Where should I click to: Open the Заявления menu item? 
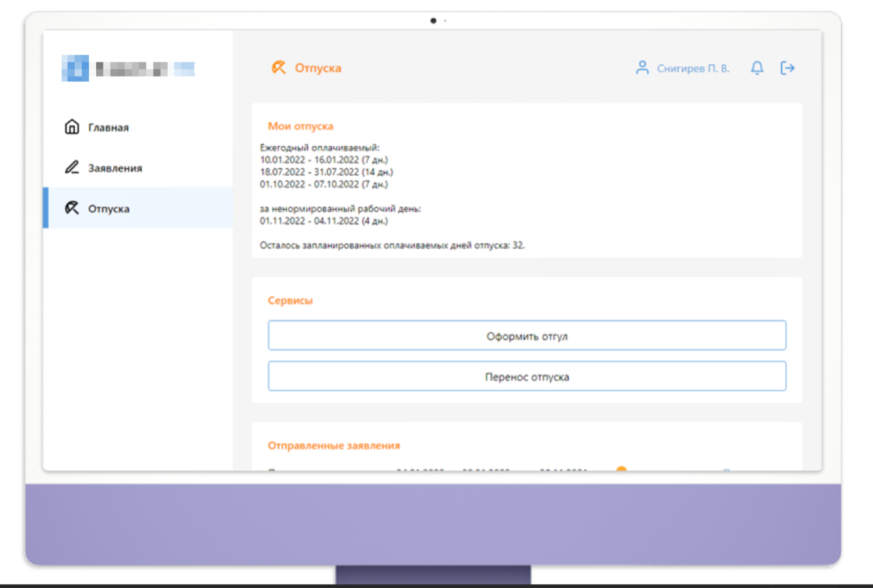(x=138, y=168)
